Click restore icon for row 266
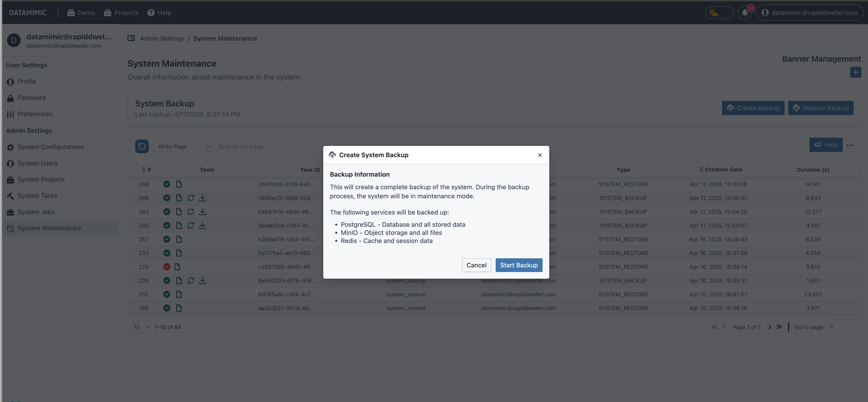The width and height of the screenshot is (868, 402). [191, 198]
